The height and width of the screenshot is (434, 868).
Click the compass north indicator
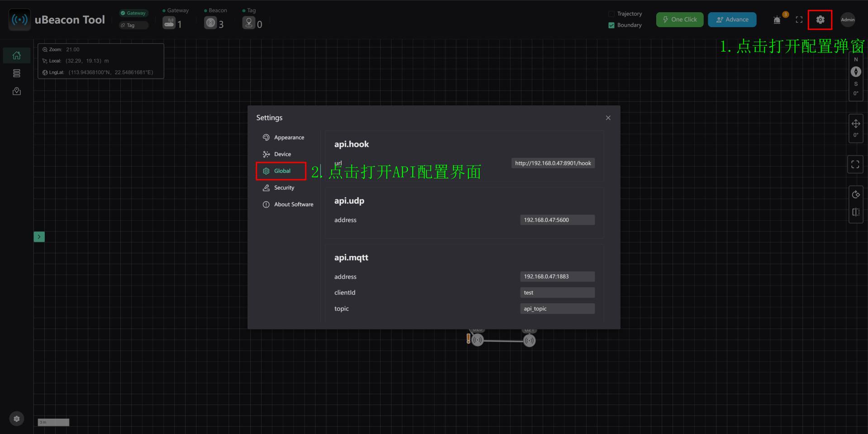[856, 72]
